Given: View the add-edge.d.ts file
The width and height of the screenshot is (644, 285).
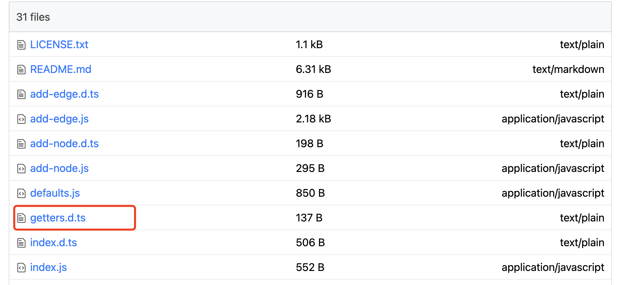Looking at the screenshot, I should click(x=64, y=94).
